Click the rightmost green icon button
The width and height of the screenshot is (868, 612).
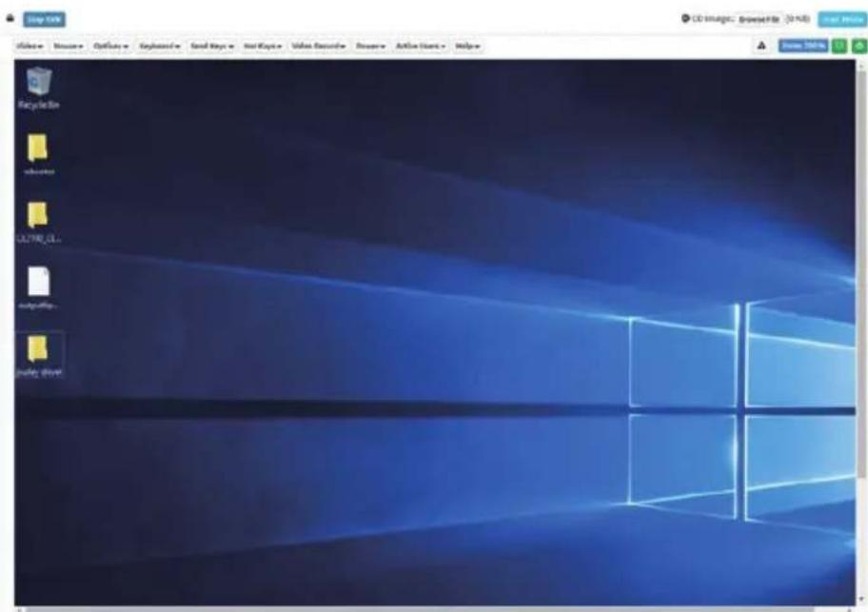859,46
